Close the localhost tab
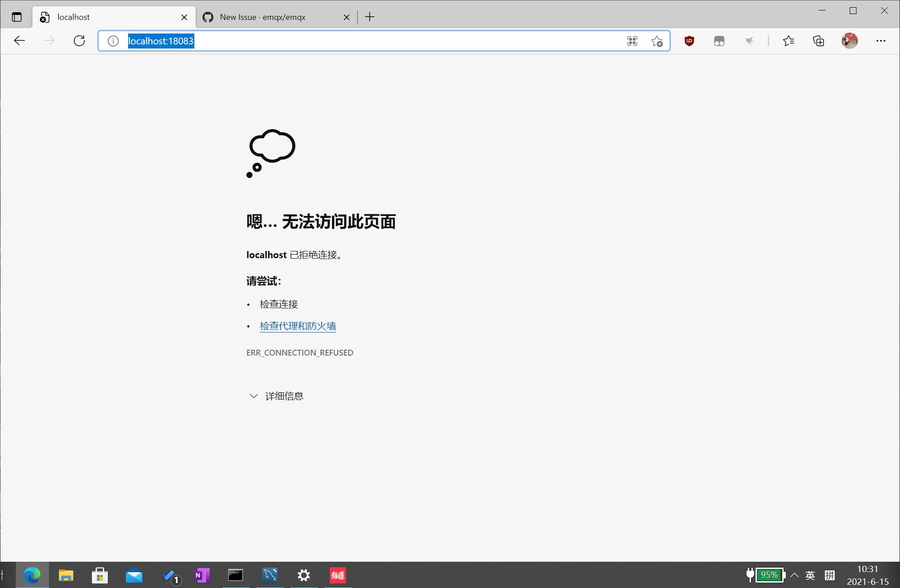The image size is (900, 588). click(x=184, y=17)
